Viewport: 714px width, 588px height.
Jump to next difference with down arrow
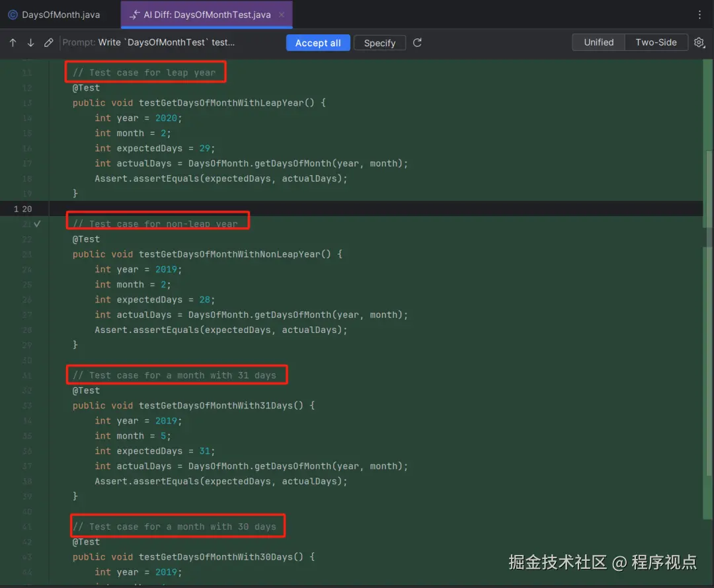coord(30,43)
